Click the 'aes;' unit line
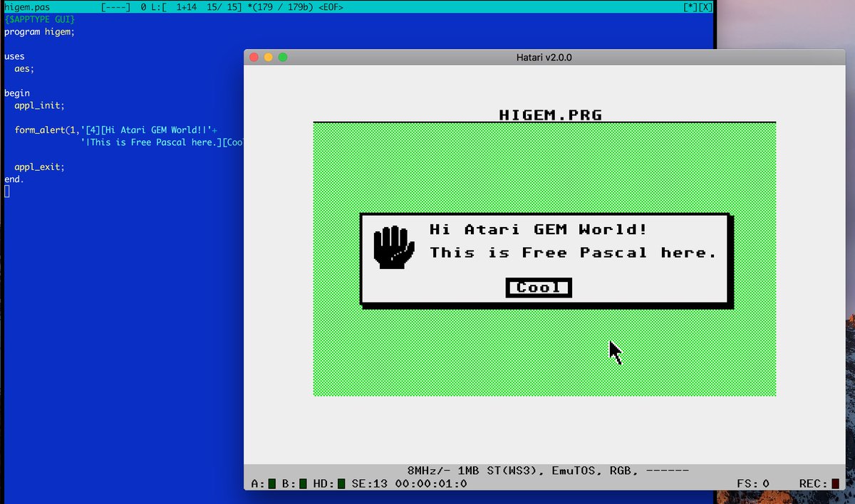Screen dimensions: 855x504 24,69
